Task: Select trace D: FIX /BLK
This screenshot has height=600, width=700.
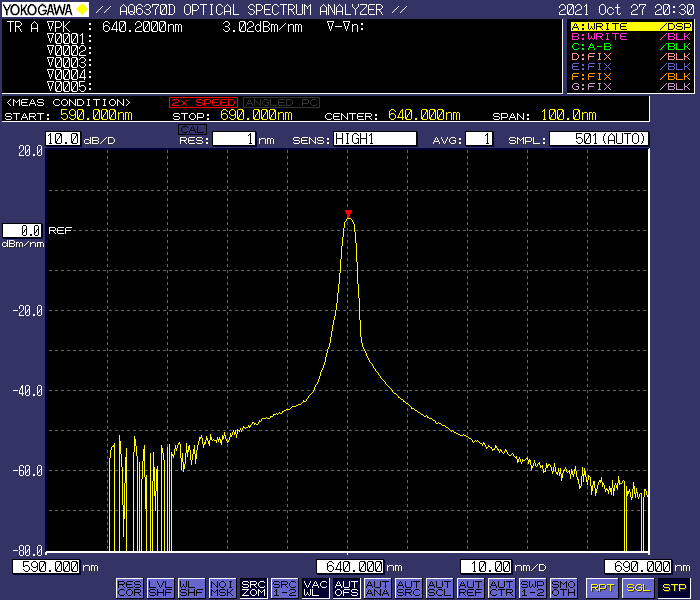Action: (631, 57)
